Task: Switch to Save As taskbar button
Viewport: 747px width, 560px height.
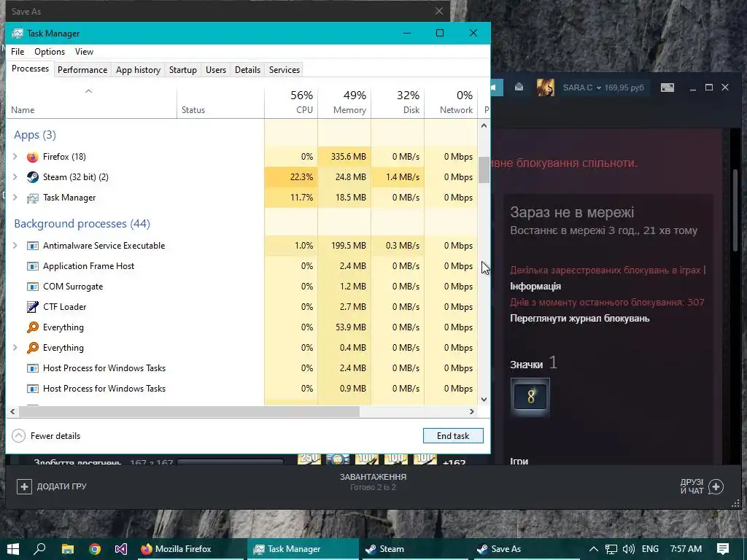Action: pyautogui.click(x=527, y=549)
